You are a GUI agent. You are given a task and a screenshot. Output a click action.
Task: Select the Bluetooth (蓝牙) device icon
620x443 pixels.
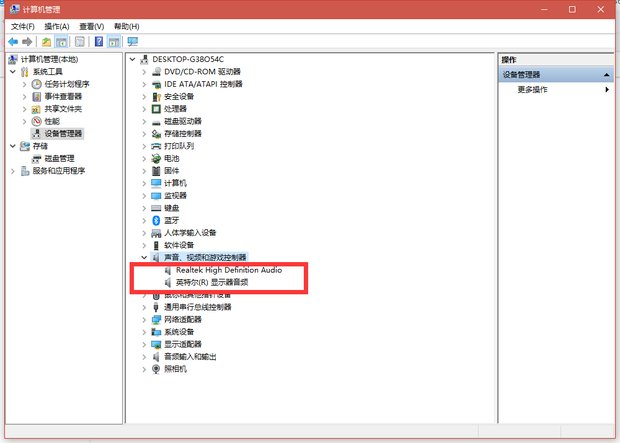coord(156,220)
